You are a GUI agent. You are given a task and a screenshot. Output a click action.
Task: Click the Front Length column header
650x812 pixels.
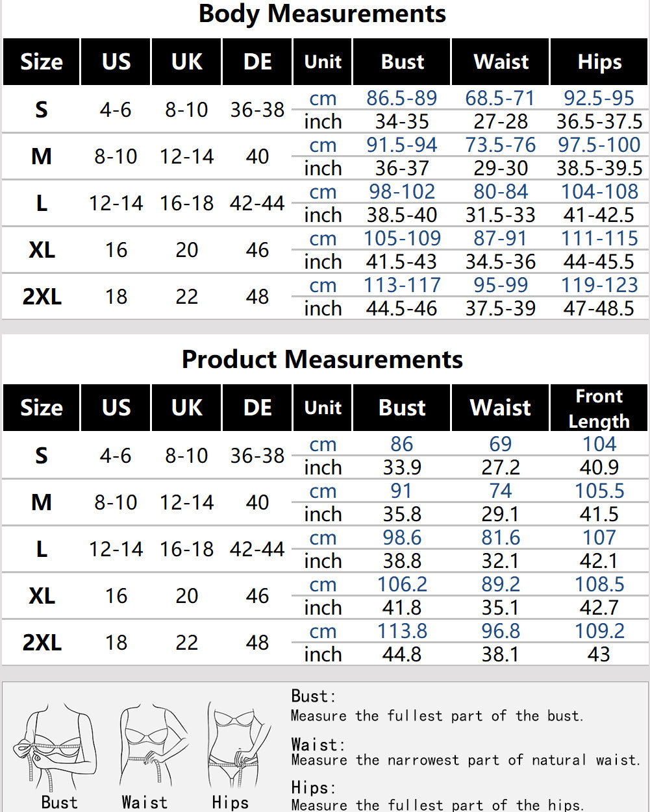pos(599,408)
